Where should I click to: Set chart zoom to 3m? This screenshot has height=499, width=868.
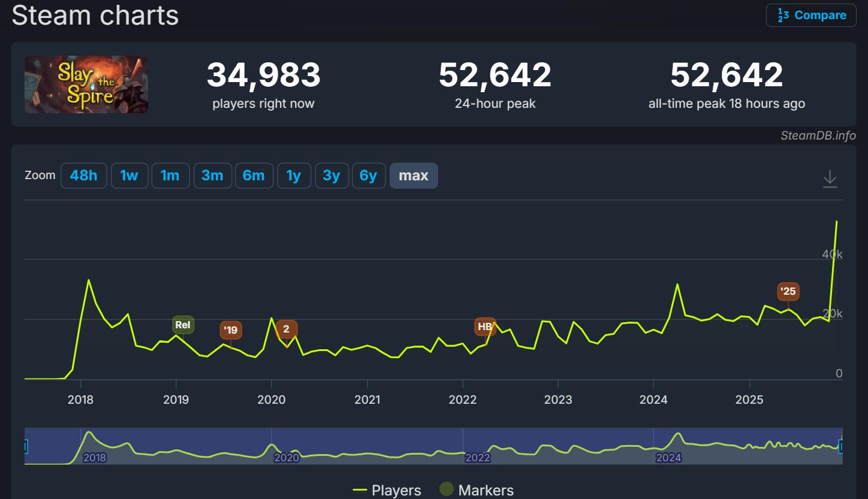[x=212, y=176]
